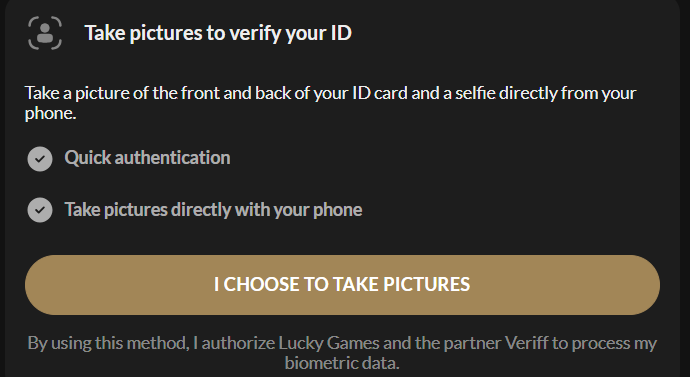
Task: Click the word 'phone.' ending the description
Action: point(51,113)
